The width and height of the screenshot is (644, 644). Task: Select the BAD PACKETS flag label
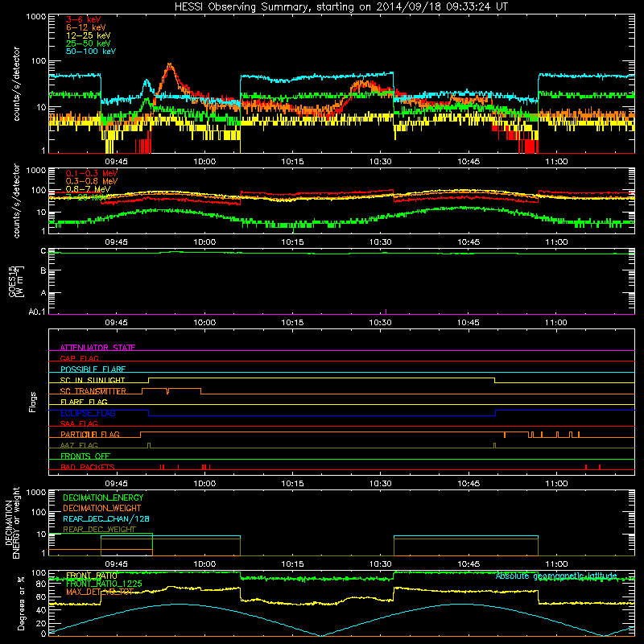[x=88, y=467]
